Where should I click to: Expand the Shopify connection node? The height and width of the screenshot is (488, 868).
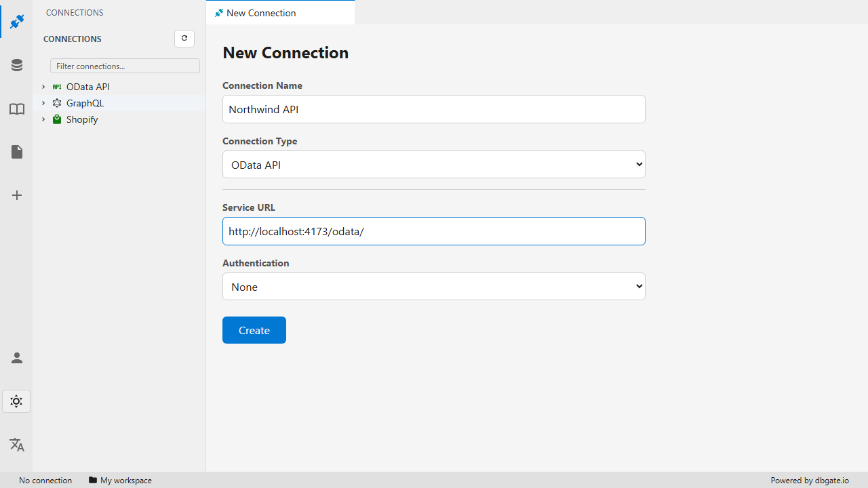[43, 119]
